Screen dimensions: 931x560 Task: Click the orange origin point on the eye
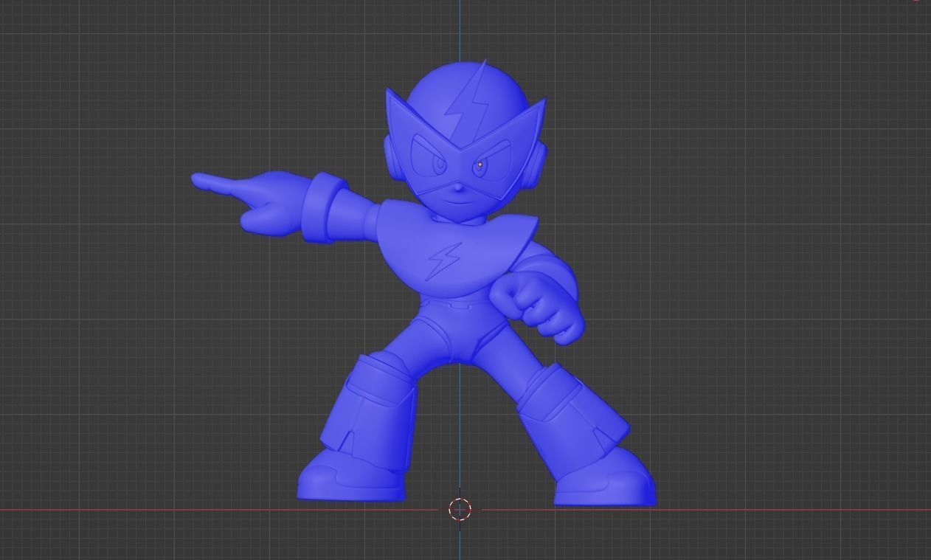pyautogui.click(x=480, y=165)
